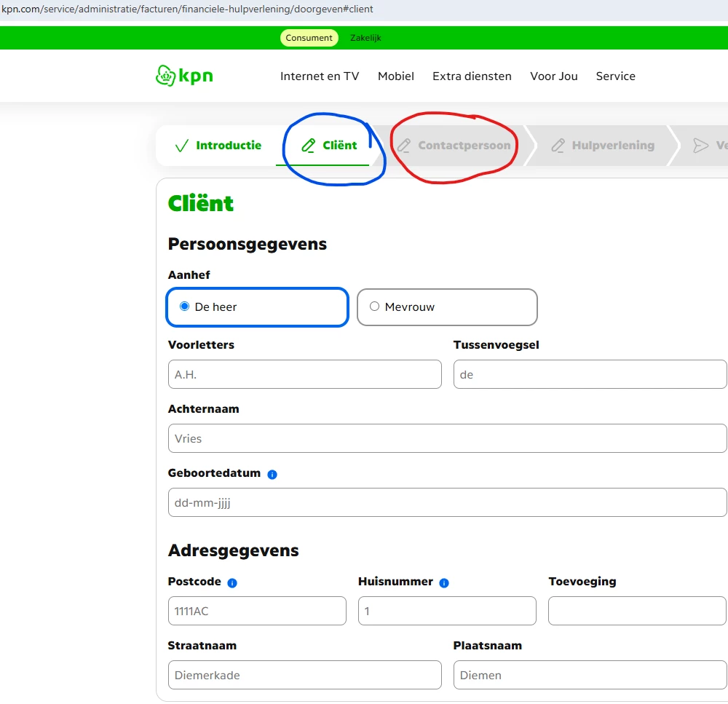The width and height of the screenshot is (728, 704).
Task: Click the pencil icon on Hulpverlening step
Action: (x=558, y=146)
